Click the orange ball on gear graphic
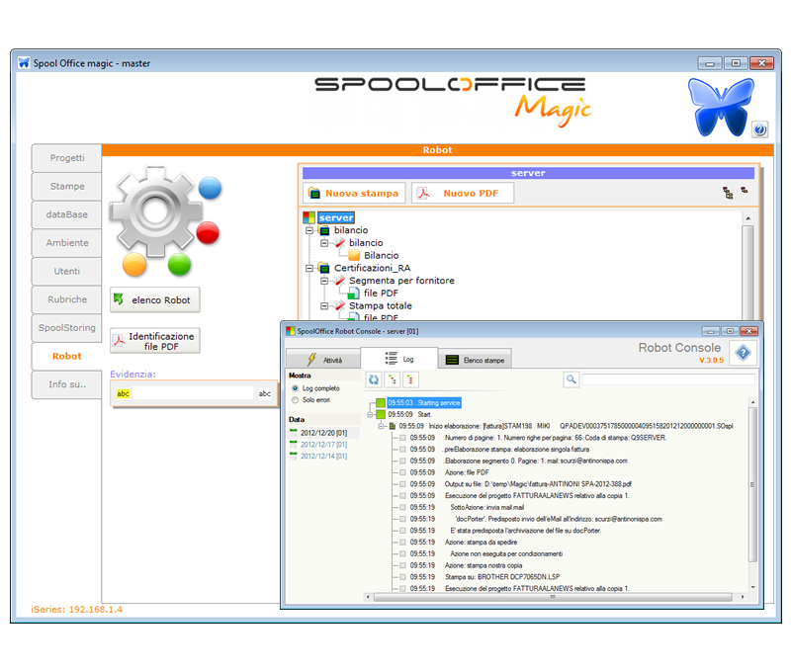791x672 pixels. click(134, 265)
